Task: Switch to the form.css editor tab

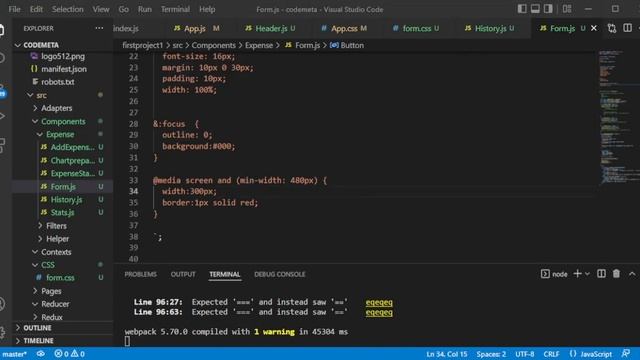Action: (416, 28)
